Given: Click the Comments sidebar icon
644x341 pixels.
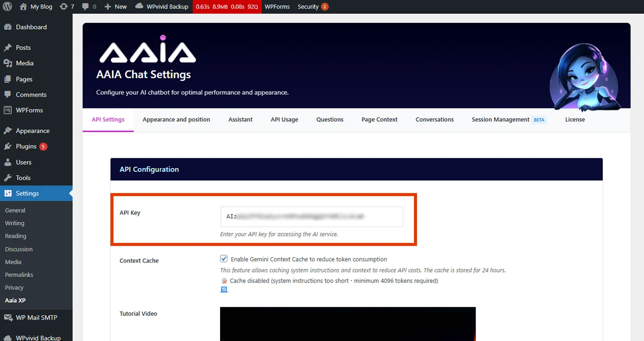Looking at the screenshot, I should click(x=8, y=95).
